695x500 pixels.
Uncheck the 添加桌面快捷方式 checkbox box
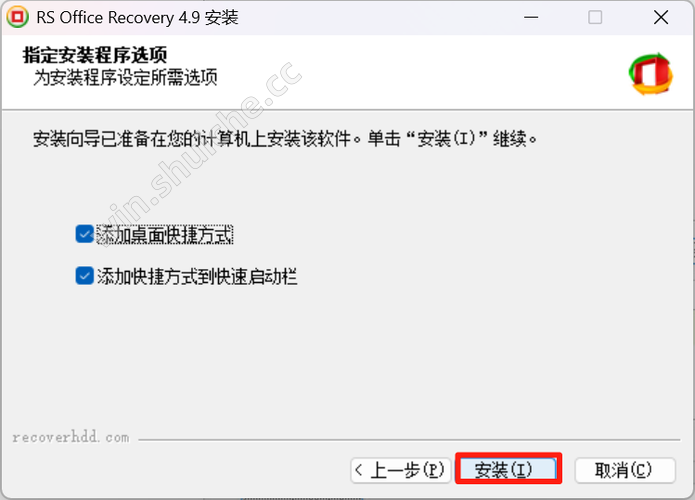pos(84,234)
